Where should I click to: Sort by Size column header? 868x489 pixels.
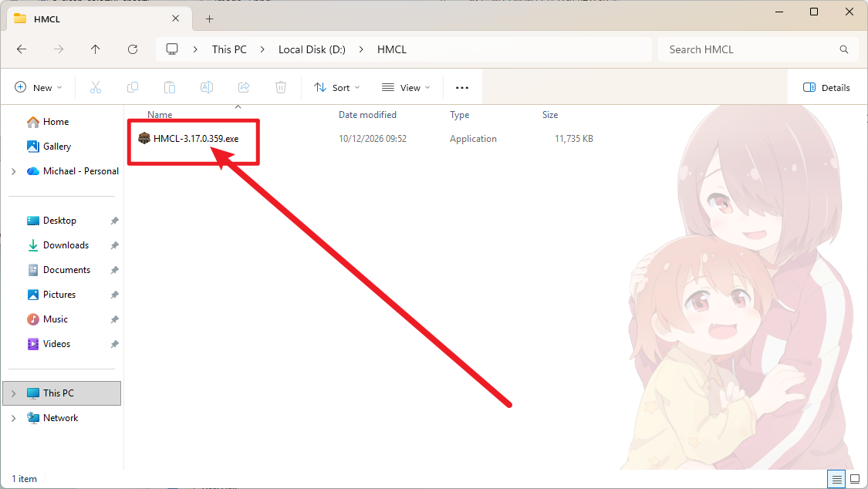point(550,115)
